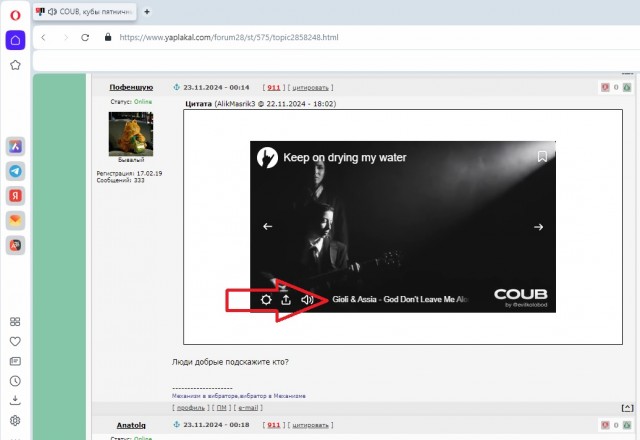Open the workspaces grid icon in the sidebar
Screen dimensions: 640x440
point(15,322)
